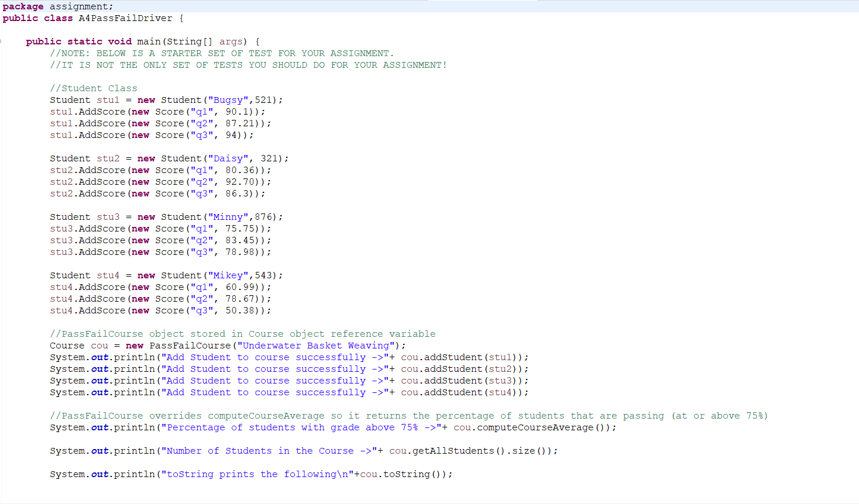
Task: Click the //Student Class comment
Action: click(x=94, y=88)
